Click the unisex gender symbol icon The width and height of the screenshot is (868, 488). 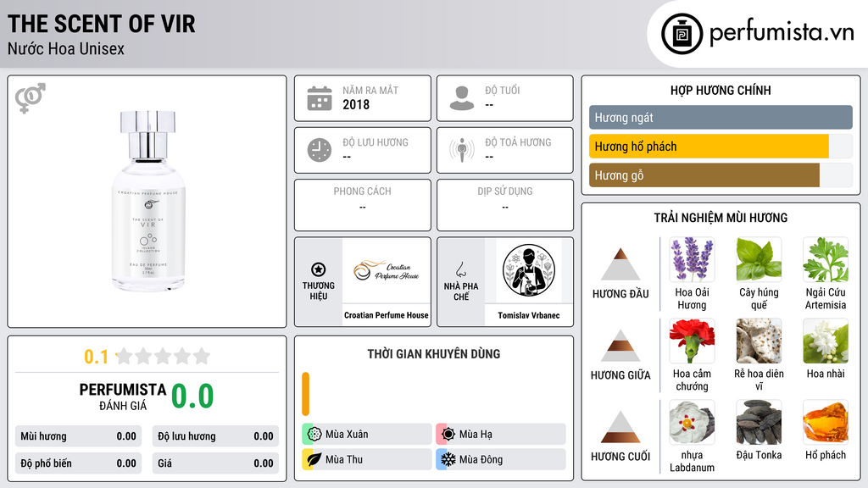pyautogui.click(x=31, y=98)
